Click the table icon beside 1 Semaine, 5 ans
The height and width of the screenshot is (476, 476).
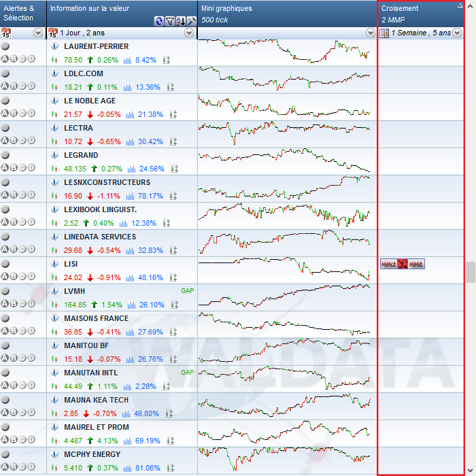[384, 33]
